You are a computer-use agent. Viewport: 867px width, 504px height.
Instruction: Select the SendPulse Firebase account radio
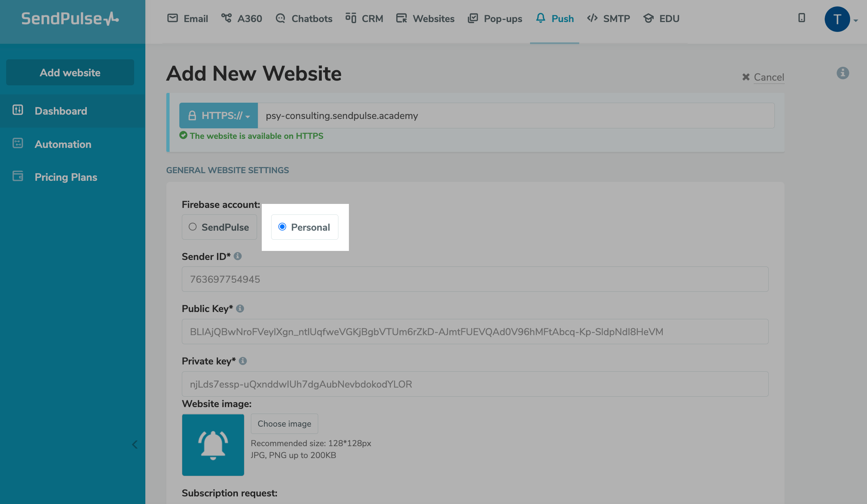(193, 227)
